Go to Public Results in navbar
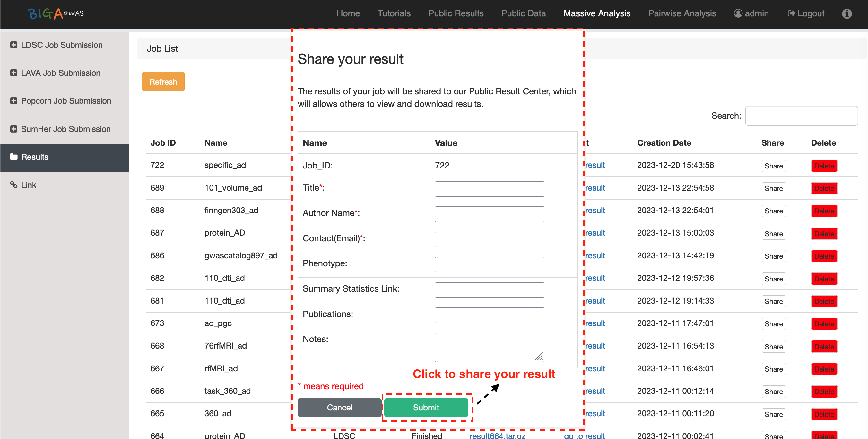The width and height of the screenshot is (868, 439). coord(456,13)
